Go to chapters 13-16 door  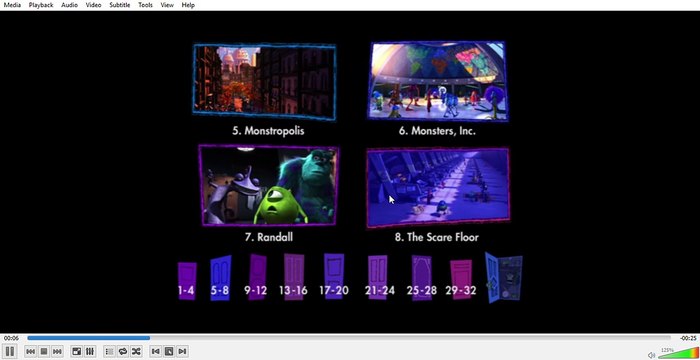click(293, 277)
